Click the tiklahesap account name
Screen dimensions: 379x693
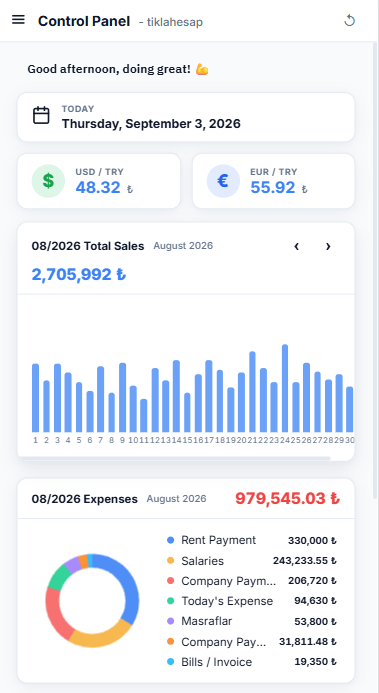pos(175,22)
